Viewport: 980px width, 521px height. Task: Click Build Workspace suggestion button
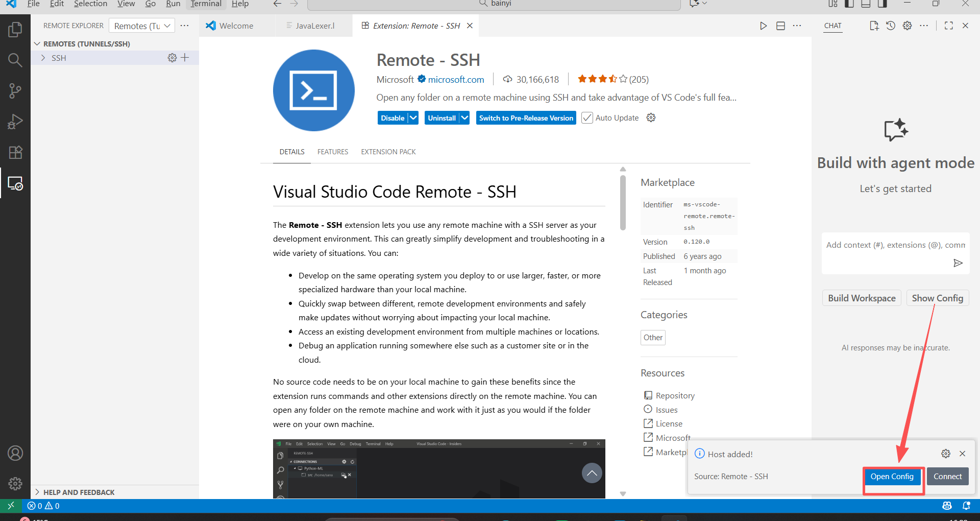[862, 298]
